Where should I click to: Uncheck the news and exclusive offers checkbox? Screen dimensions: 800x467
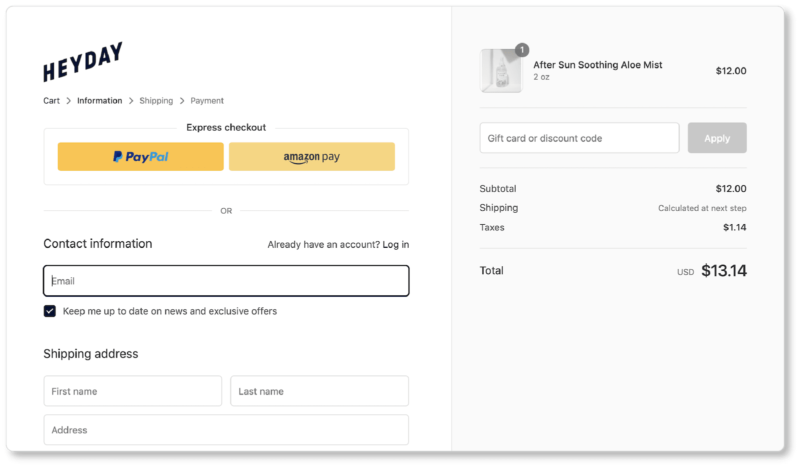coord(50,311)
